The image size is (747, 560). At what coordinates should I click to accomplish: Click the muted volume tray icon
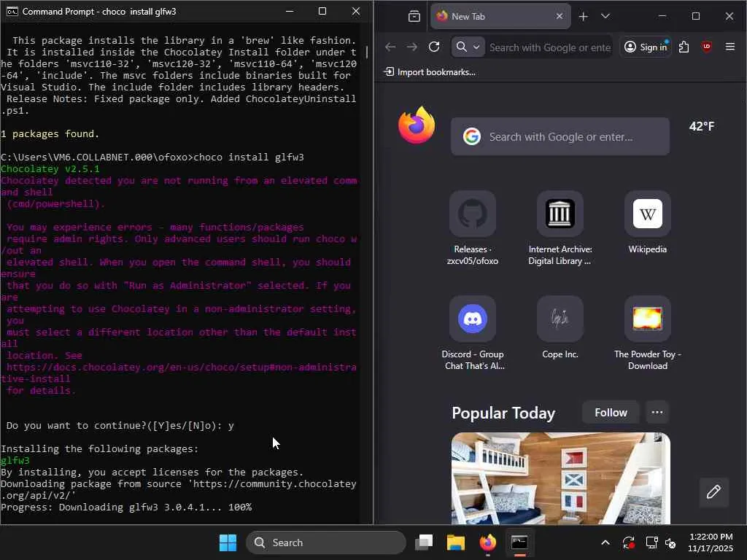tap(671, 542)
